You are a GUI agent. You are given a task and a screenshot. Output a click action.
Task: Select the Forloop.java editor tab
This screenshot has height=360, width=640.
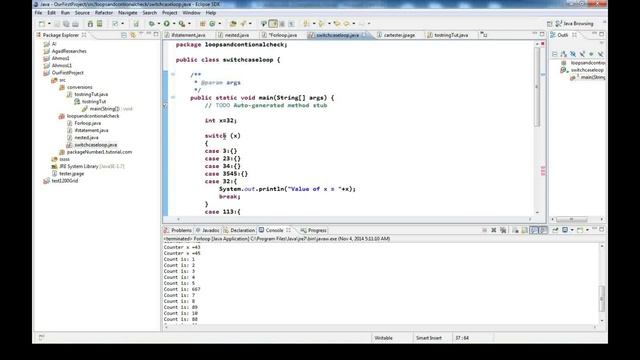[282, 35]
